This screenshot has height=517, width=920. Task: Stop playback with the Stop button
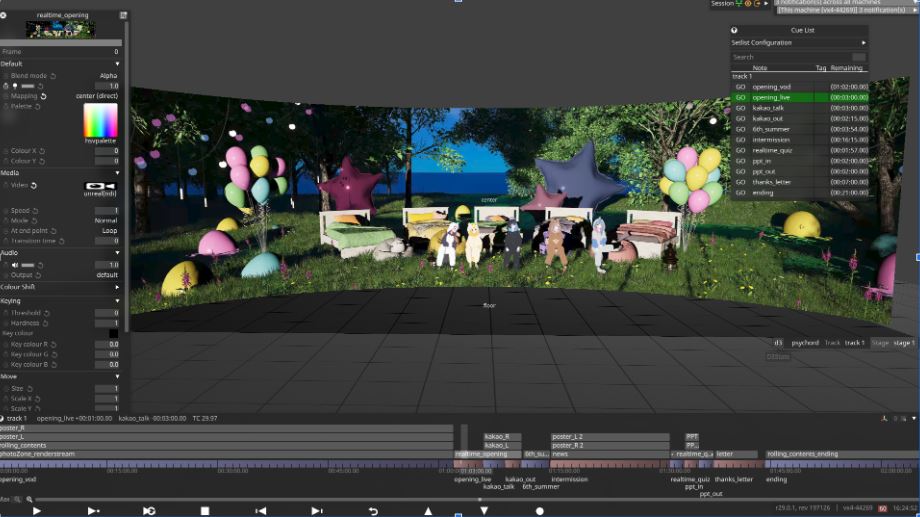point(205,511)
